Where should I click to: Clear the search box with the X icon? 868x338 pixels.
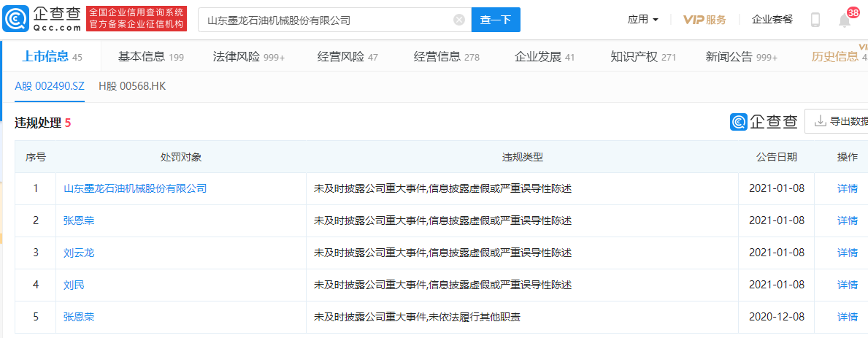459,20
